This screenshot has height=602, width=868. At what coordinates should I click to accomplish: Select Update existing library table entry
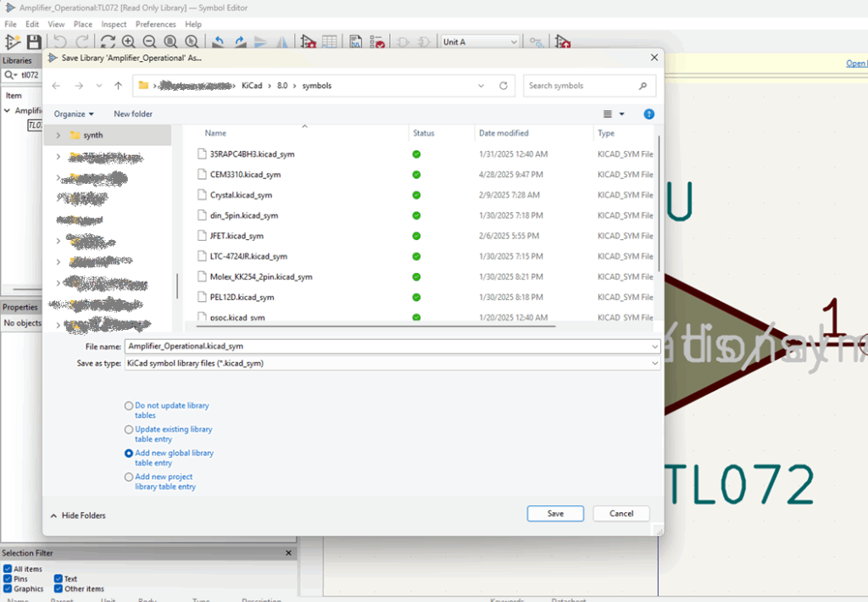pos(129,430)
